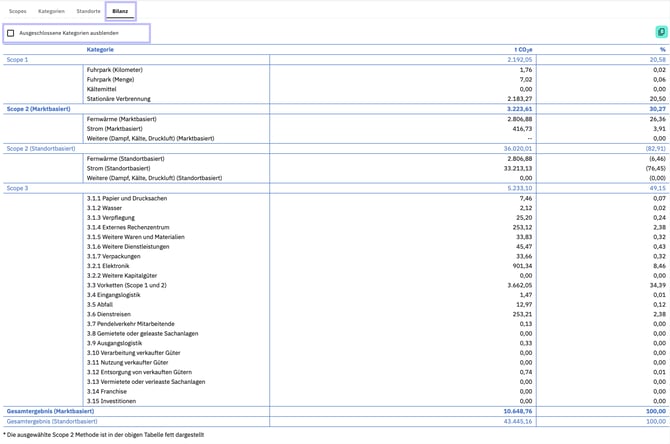
Task: Select the Bilanz tab
Action: click(120, 10)
